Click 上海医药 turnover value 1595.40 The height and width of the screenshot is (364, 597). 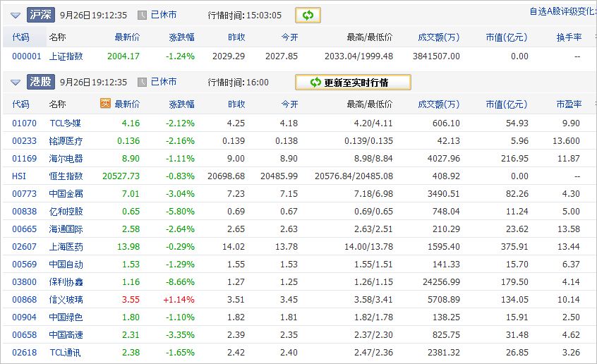tap(444, 247)
